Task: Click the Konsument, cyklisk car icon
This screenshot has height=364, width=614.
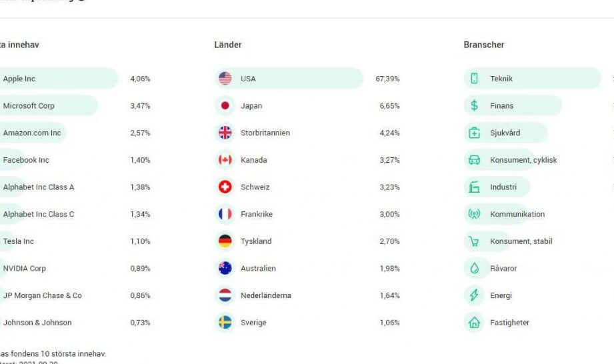Action: (x=474, y=160)
